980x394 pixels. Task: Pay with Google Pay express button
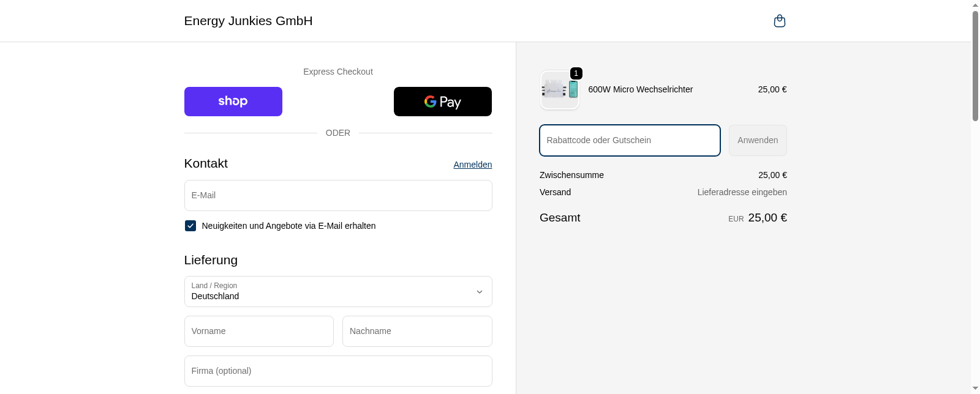tap(442, 102)
